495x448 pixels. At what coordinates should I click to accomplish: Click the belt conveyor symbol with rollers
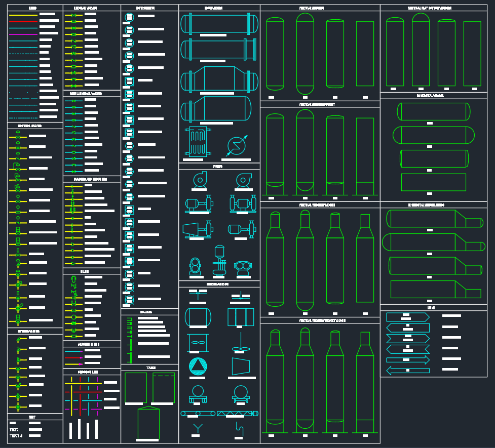[x=198, y=414]
